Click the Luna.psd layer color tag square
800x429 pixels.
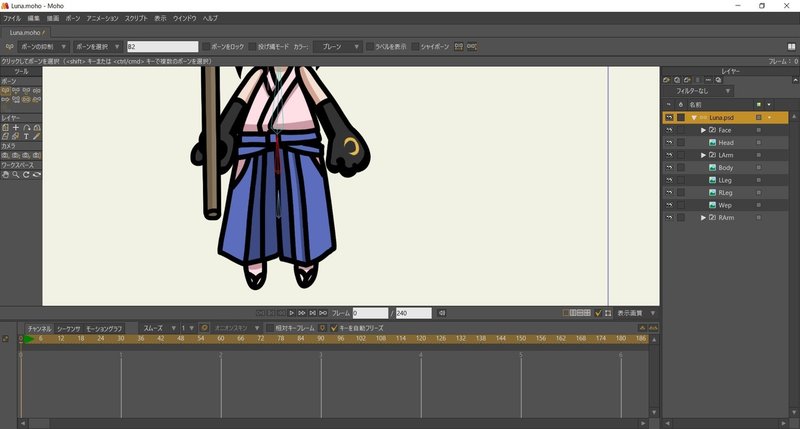(x=759, y=118)
